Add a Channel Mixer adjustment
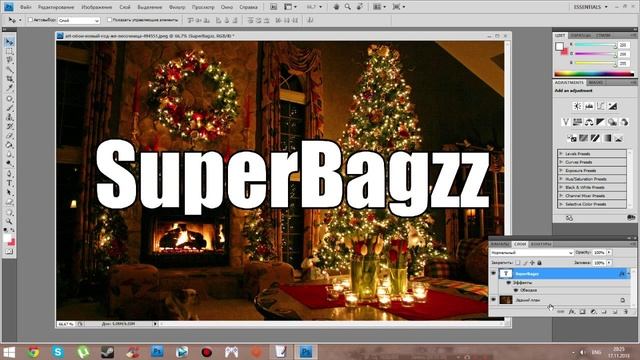640x360 pixels. (x=624, y=122)
